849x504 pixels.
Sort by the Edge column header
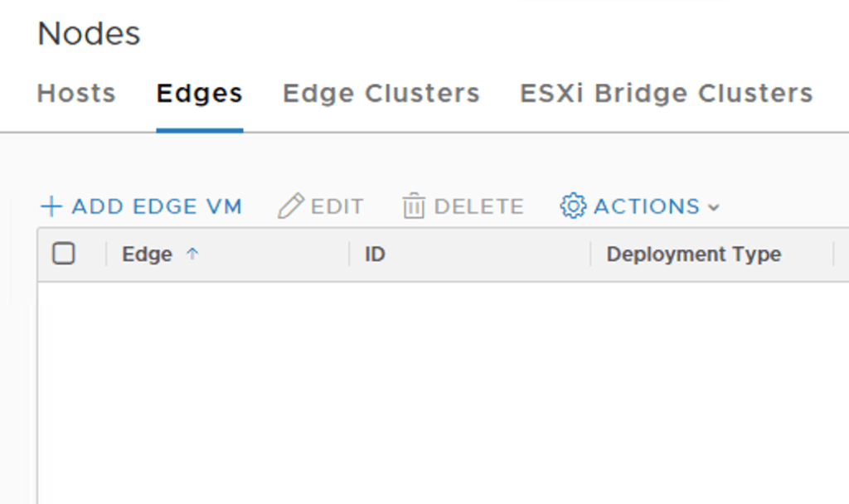147,254
